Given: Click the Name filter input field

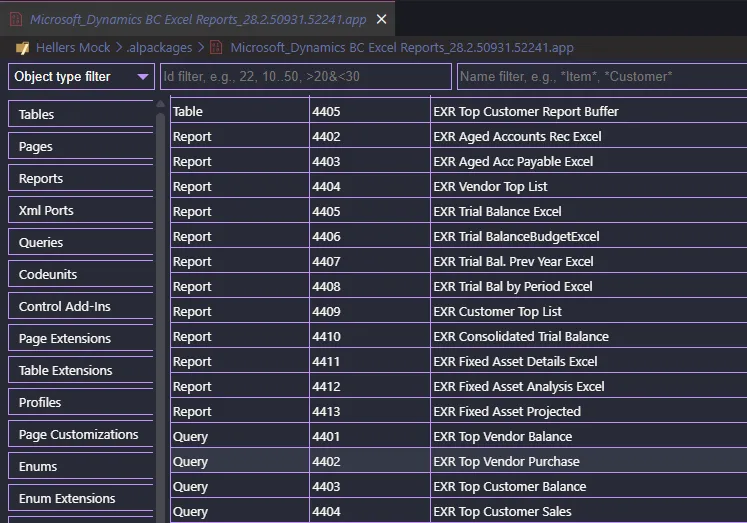Looking at the screenshot, I should point(602,77).
